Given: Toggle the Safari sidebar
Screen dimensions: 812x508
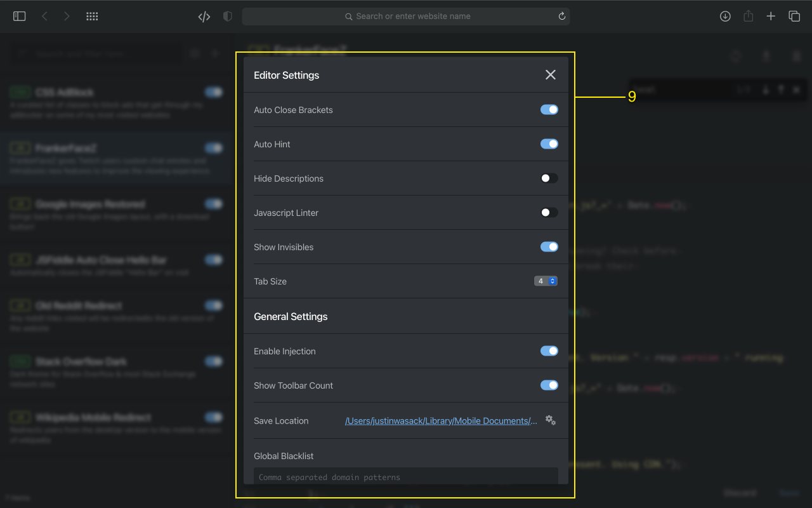Looking at the screenshot, I should tap(19, 16).
